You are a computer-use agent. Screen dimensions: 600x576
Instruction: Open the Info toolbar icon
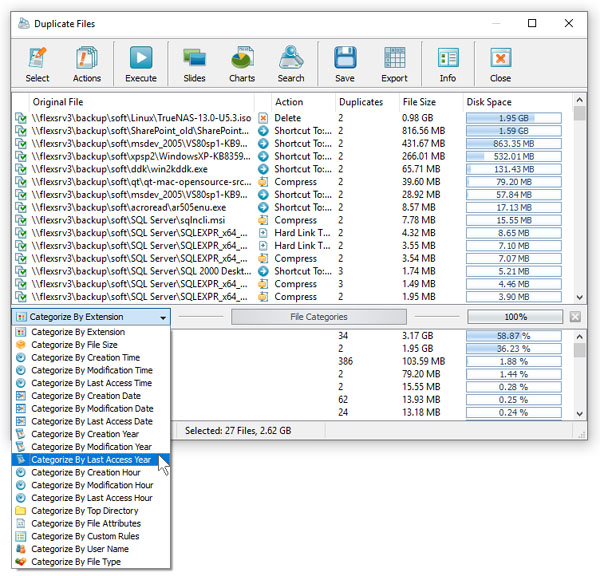tap(448, 64)
